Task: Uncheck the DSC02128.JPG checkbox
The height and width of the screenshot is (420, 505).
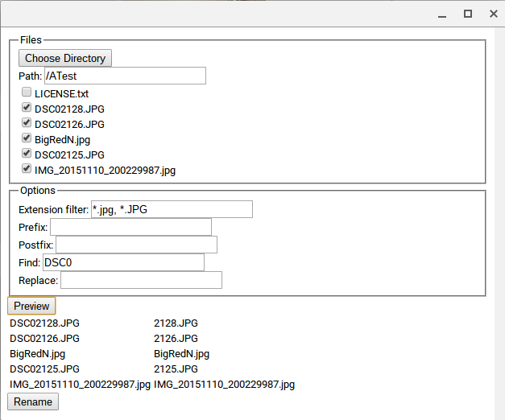Action: (27, 107)
